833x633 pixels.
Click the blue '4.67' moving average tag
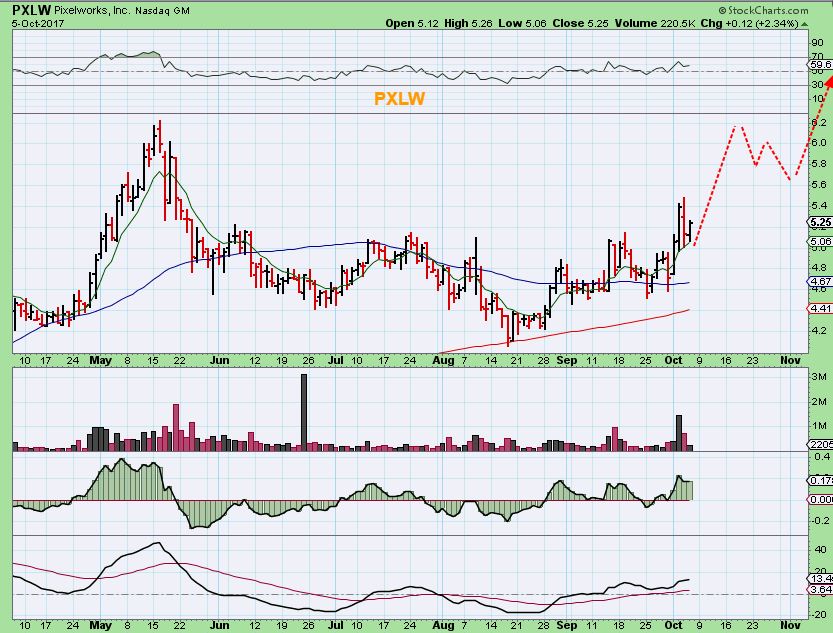820,281
